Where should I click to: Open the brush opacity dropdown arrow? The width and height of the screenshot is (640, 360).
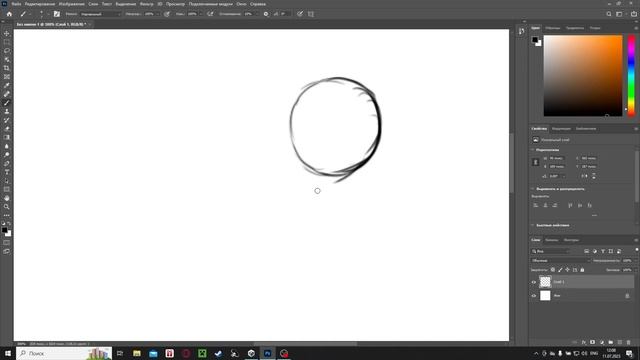pyautogui.click(x=158, y=14)
